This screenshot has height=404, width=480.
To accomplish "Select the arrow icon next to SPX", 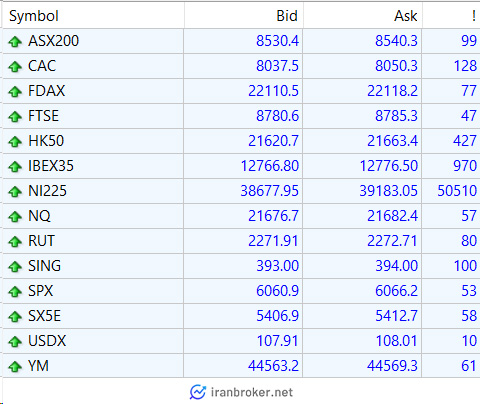I will [15, 292].
